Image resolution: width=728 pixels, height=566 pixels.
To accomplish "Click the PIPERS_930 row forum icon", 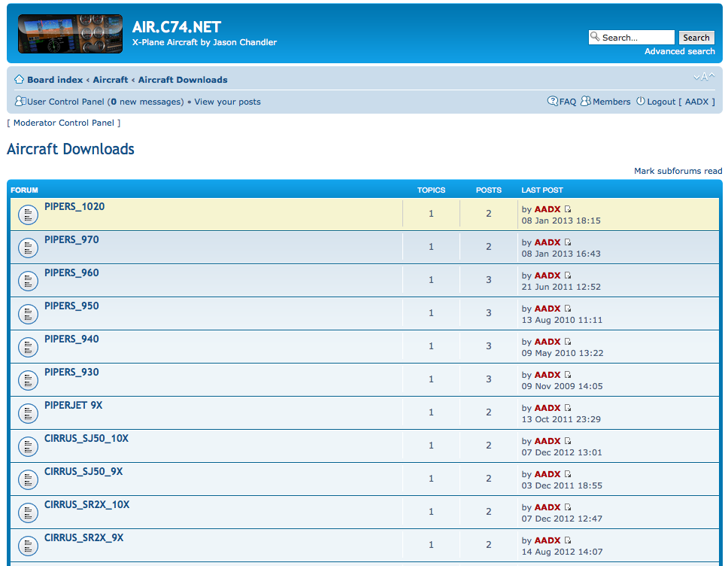I will point(28,380).
